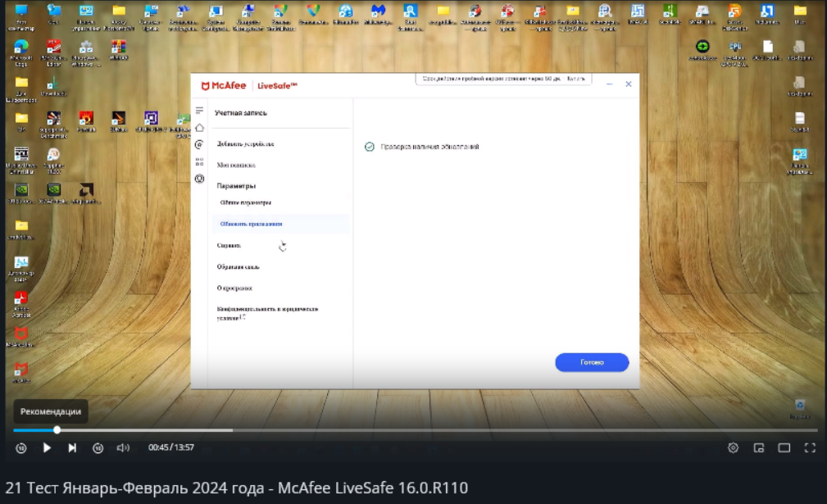The height and width of the screenshot is (504, 827).
Task: Enter fullscreen video mode
Action: coord(810,447)
